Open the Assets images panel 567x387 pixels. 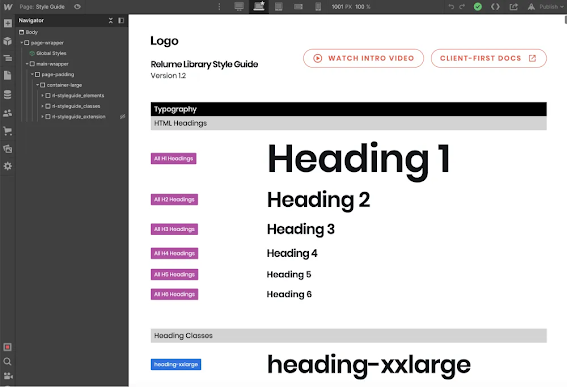click(x=8, y=149)
